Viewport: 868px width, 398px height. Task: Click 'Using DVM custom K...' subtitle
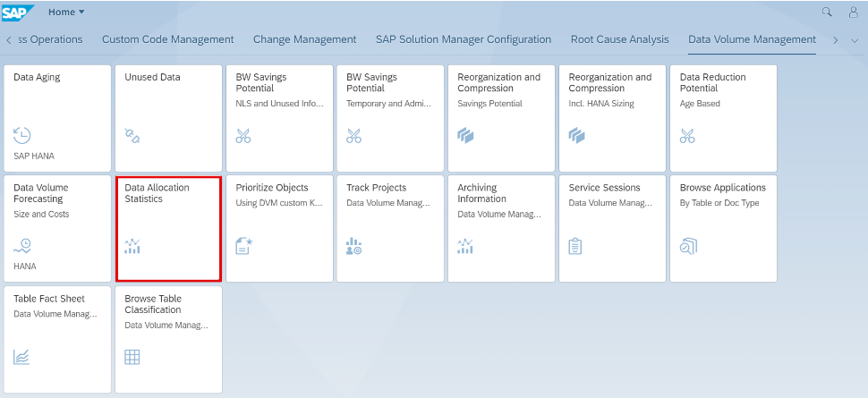pyautogui.click(x=279, y=203)
